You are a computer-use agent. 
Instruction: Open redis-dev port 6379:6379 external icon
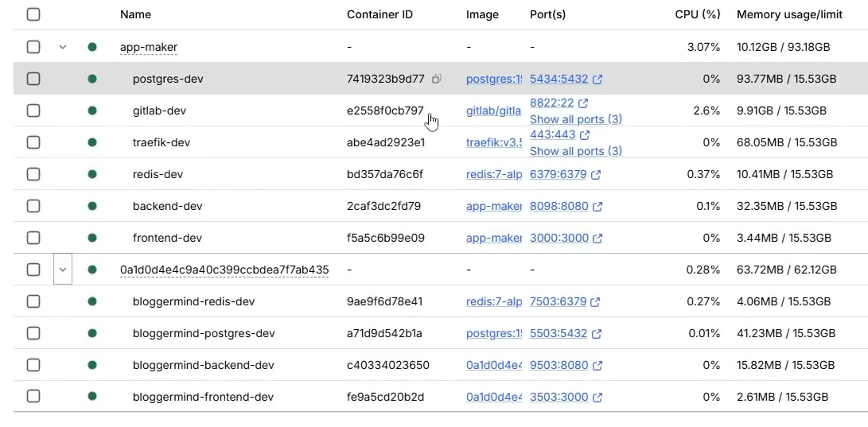(596, 174)
